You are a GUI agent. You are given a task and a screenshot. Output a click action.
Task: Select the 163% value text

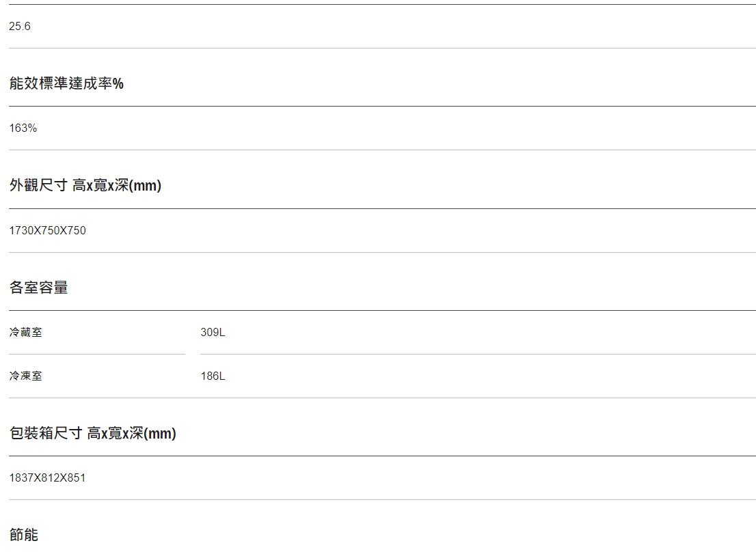tap(23, 128)
